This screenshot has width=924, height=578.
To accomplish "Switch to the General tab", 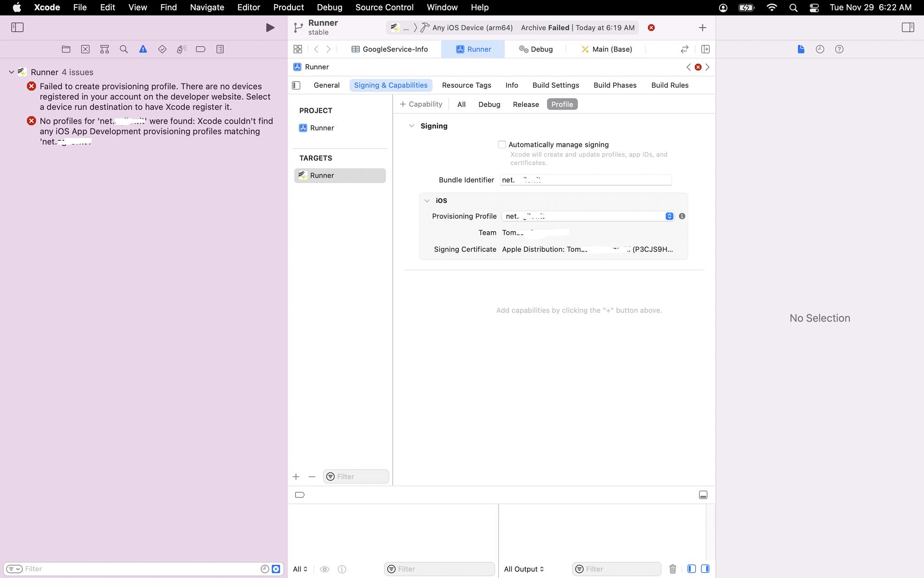I will 326,85.
